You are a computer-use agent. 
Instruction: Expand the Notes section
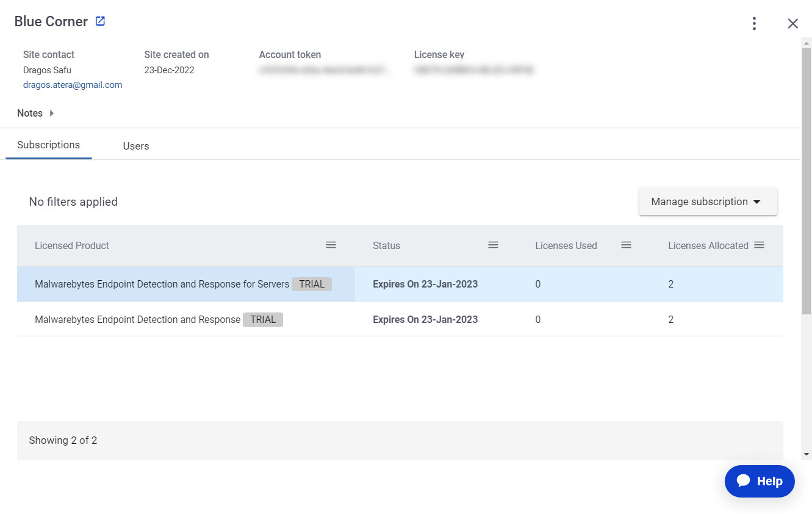pos(35,113)
